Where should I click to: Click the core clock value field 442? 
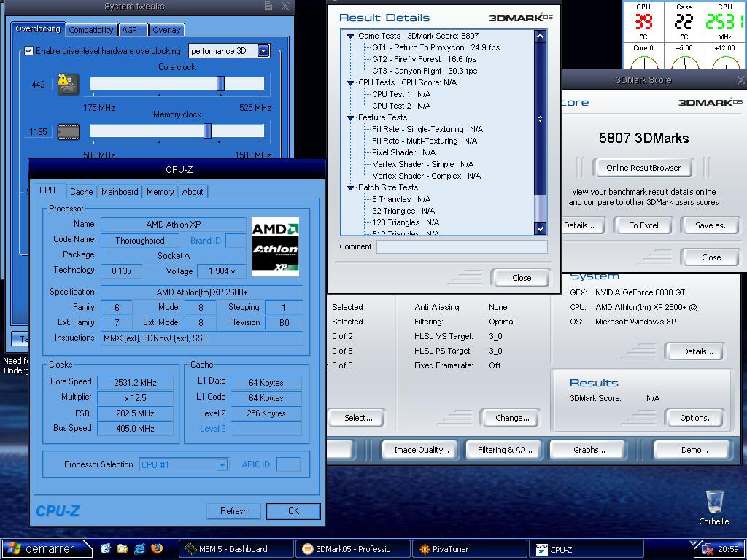click(x=38, y=85)
